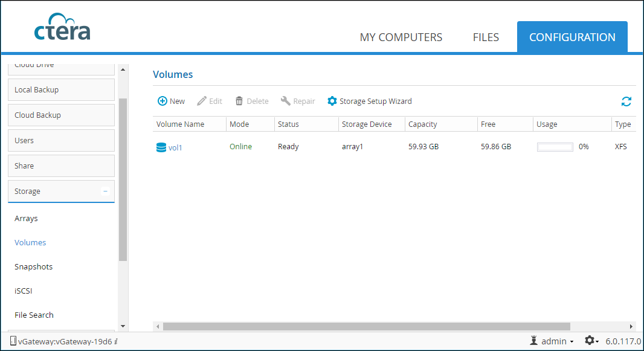Go to Arrays page
The height and width of the screenshot is (351, 644).
(x=26, y=219)
